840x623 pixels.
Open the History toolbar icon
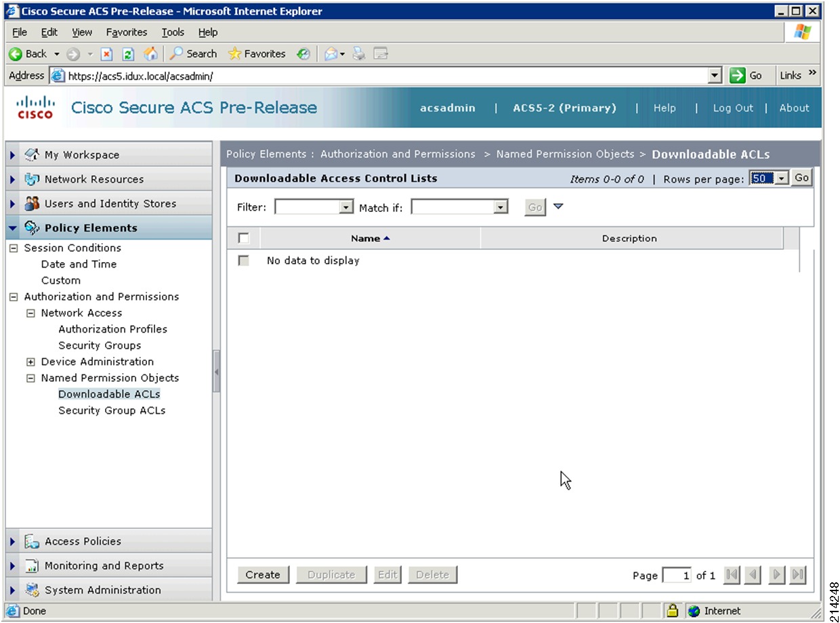(x=303, y=54)
